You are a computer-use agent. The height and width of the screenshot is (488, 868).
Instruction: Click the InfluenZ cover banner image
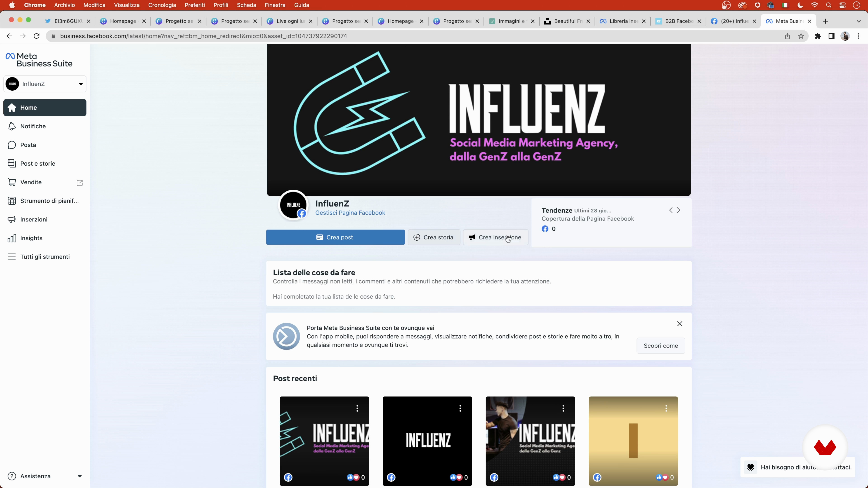tap(479, 120)
